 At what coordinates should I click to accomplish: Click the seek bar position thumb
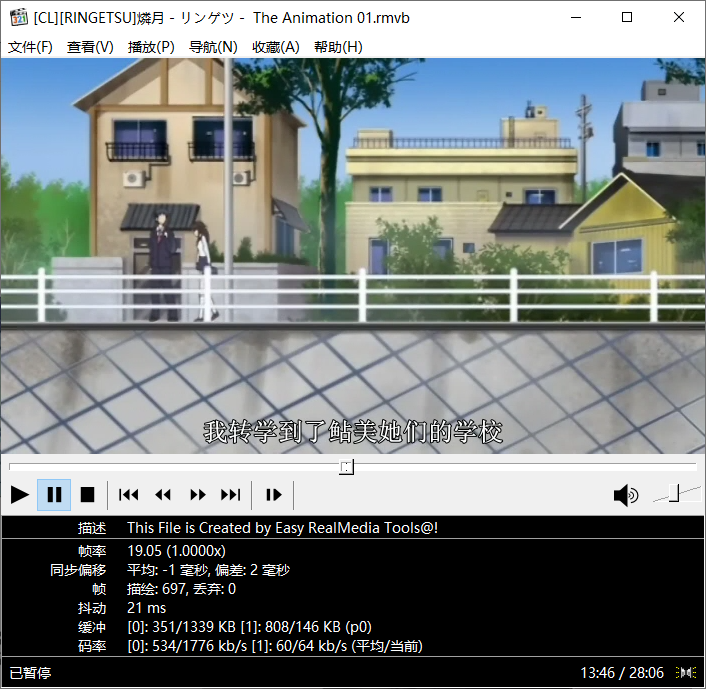click(x=346, y=467)
